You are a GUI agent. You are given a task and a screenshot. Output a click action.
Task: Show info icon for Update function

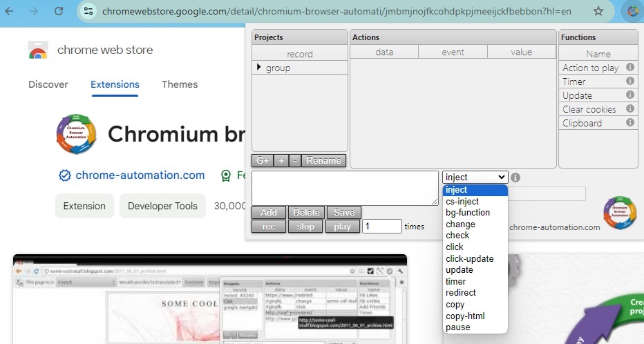[x=629, y=95]
